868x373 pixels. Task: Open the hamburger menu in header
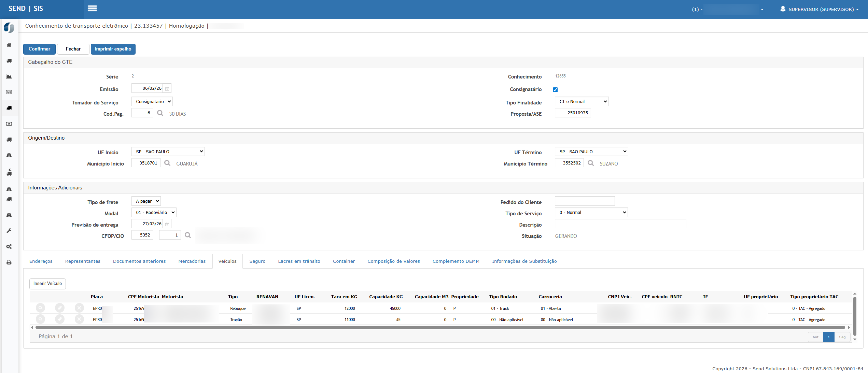[92, 9]
